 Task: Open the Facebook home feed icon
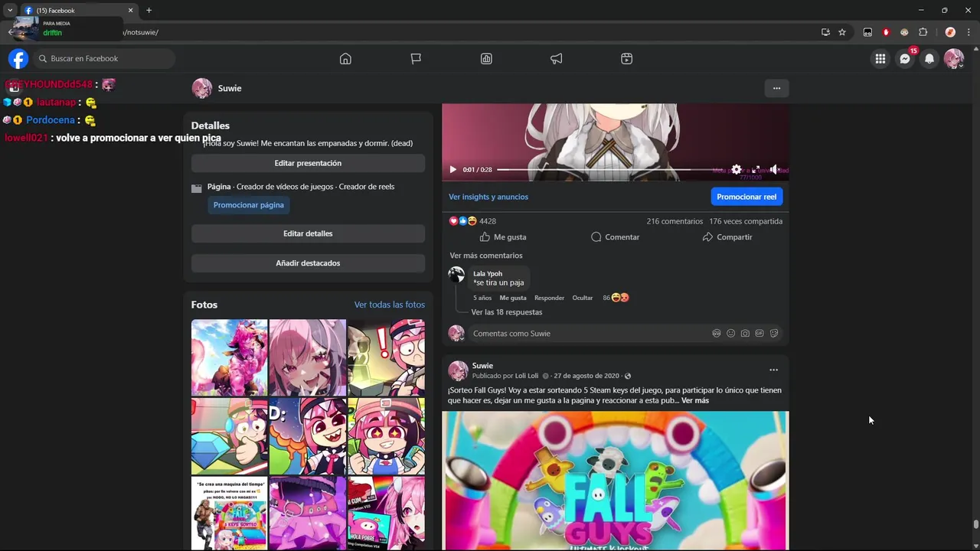point(345,59)
